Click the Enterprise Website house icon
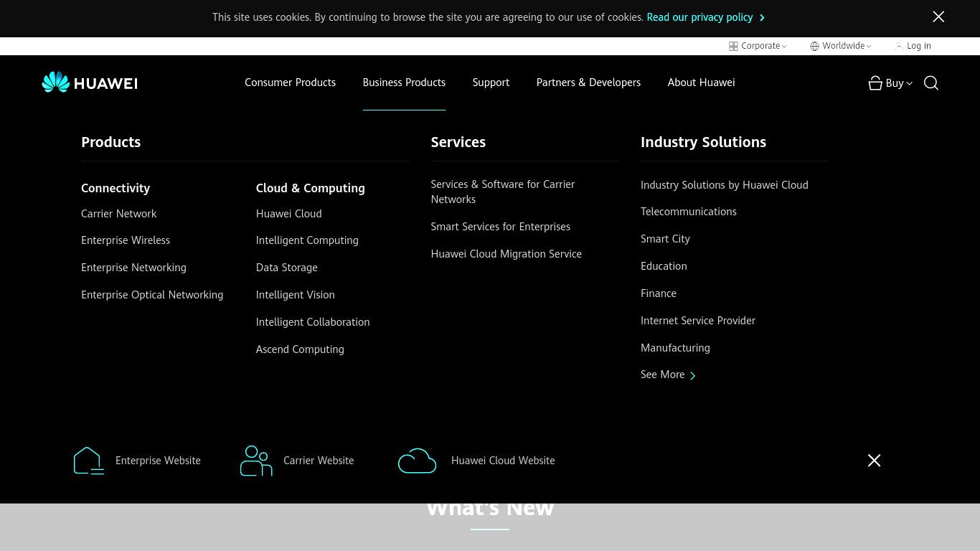The width and height of the screenshot is (980, 551). tap(89, 461)
